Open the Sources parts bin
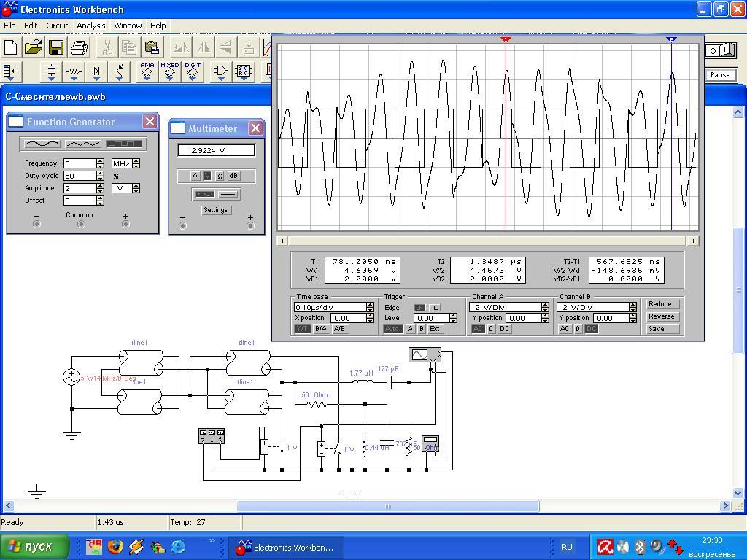The height and width of the screenshot is (560, 747). tap(51, 71)
